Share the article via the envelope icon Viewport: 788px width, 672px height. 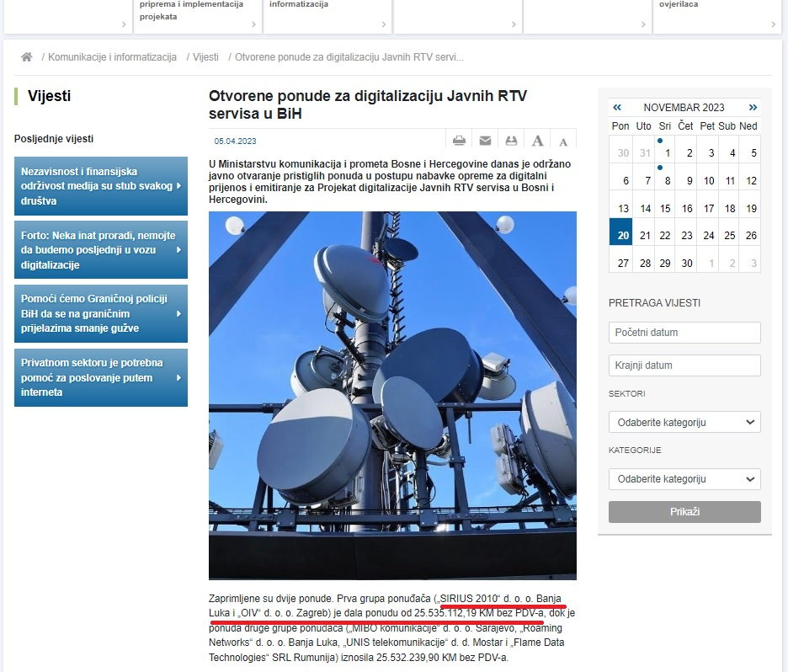click(x=485, y=141)
